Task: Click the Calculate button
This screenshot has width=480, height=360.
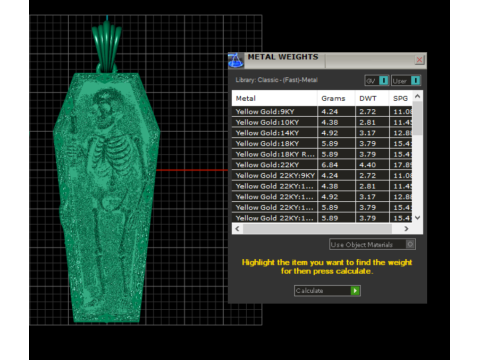Action: tap(327, 291)
